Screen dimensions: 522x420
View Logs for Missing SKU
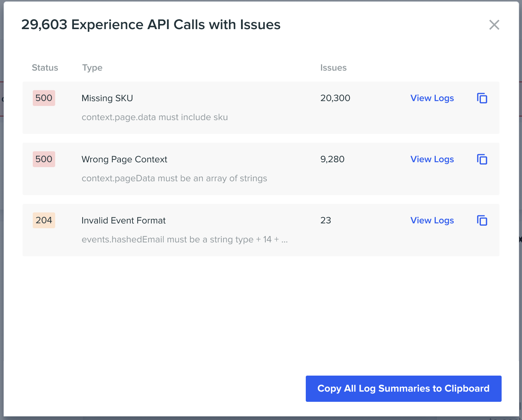[x=432, y=98]
